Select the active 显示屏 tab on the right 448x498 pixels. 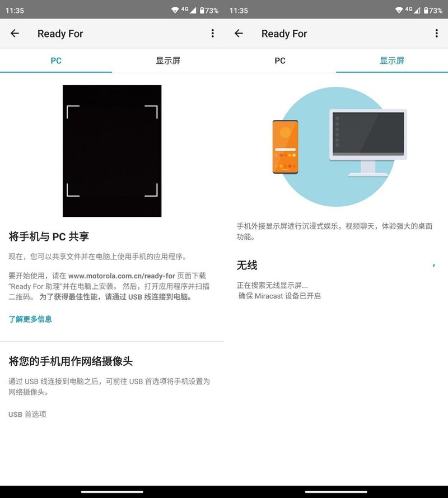click(x=392, y=60)
